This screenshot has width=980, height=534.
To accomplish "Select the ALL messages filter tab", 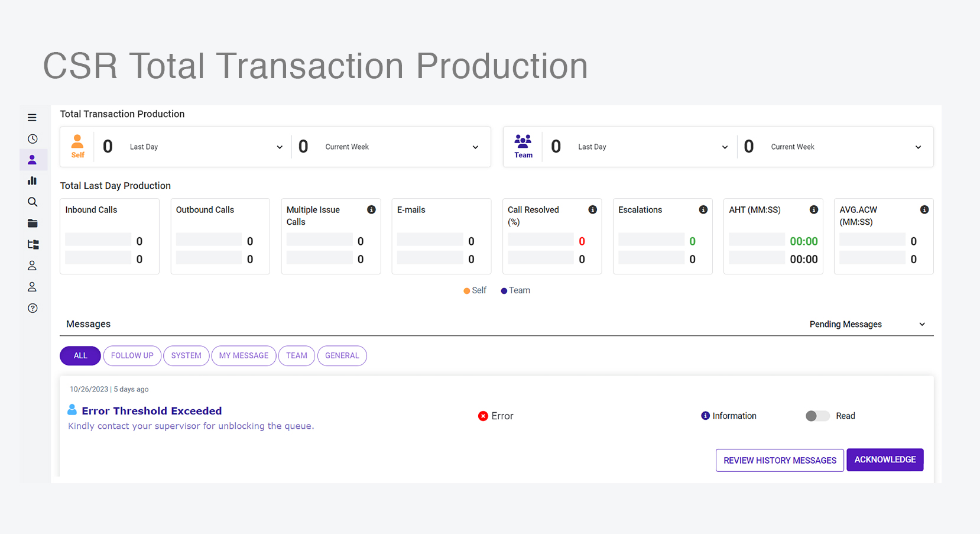I will point(80,355).
